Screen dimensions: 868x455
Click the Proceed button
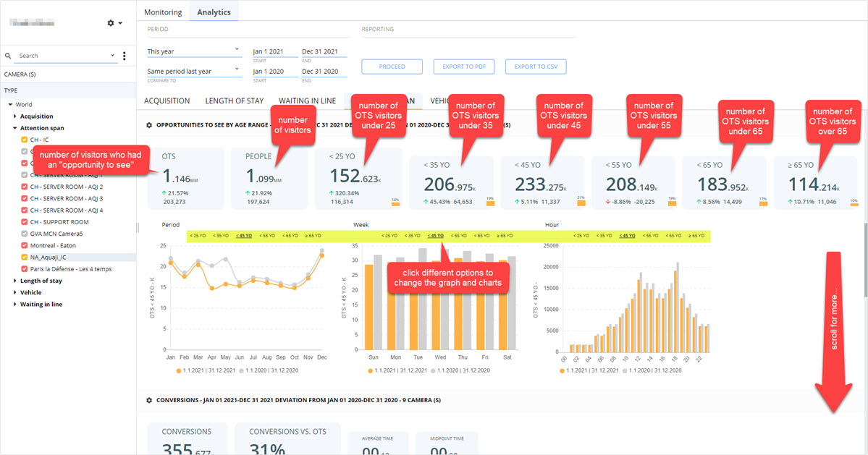392,67
